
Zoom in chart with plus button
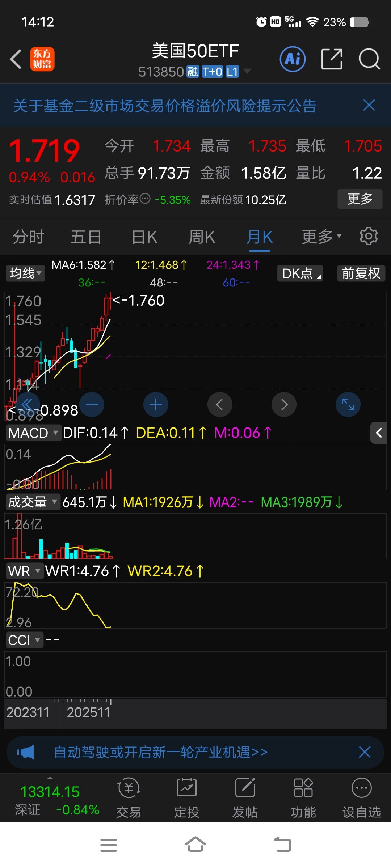click(x=156, y=404)
